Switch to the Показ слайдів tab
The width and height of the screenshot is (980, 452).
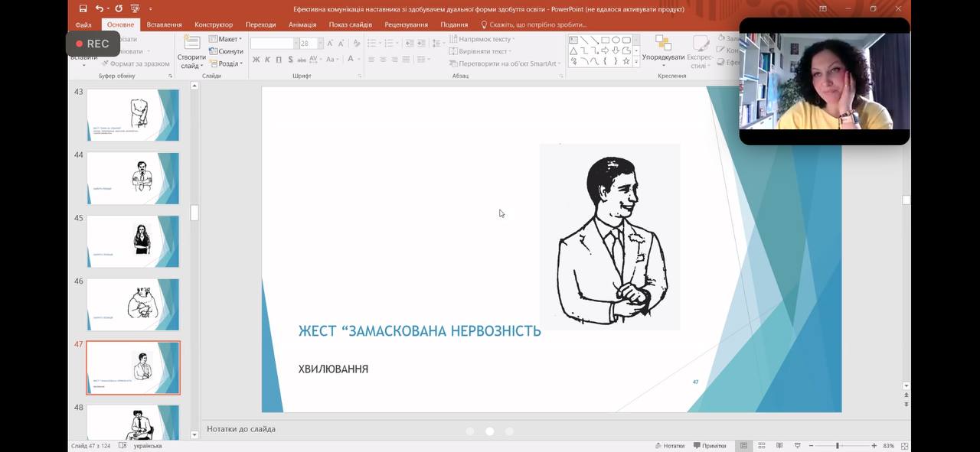coord(350,24)
